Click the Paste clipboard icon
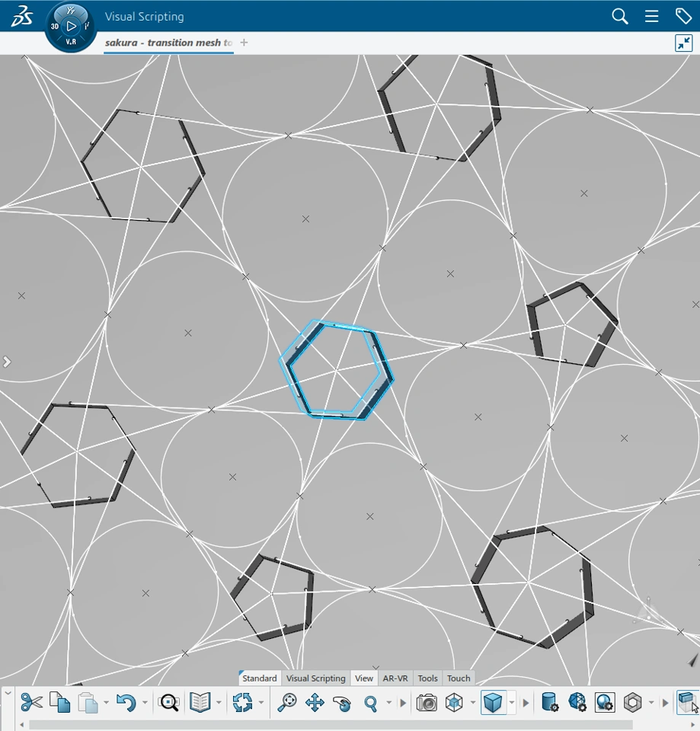 [88, 703]
